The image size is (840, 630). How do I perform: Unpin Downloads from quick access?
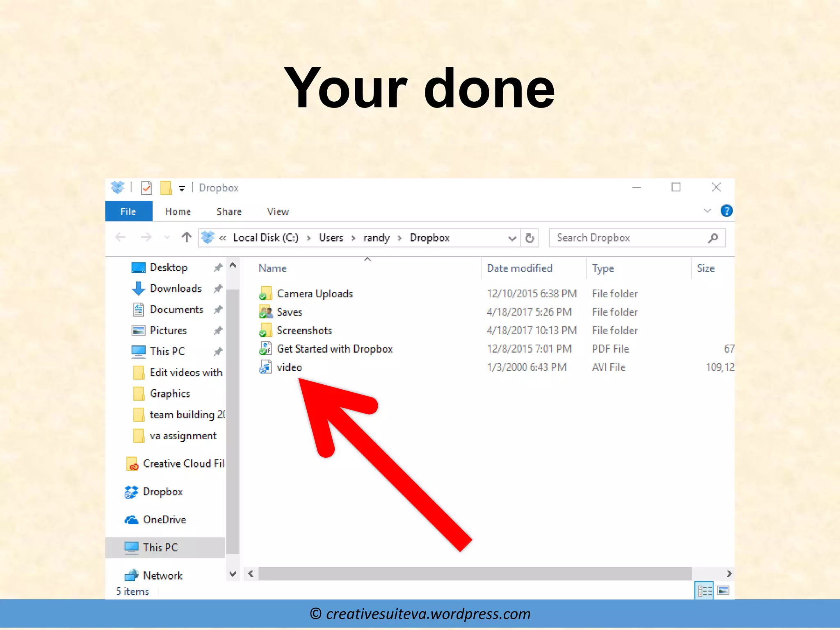pyautogui.click(x=218, y=288)
